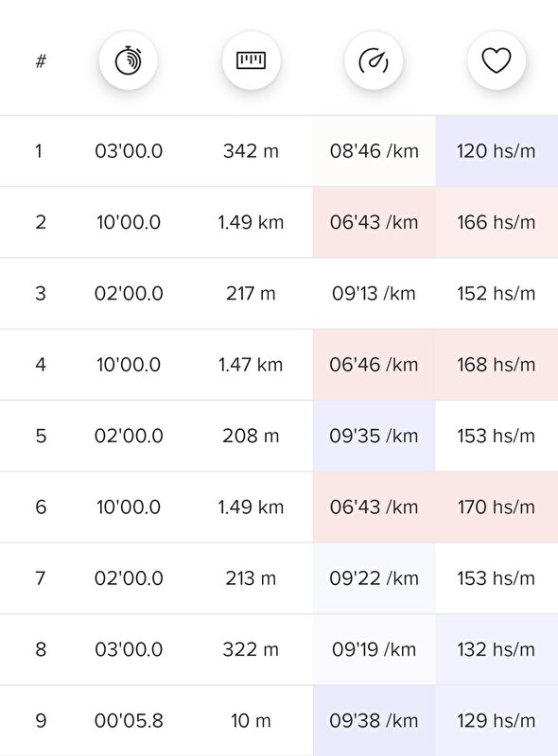Tap the 208 m distance value
The width and height of the screenshot is (558, 756).
pyautogui.click(x=251, y=436)
